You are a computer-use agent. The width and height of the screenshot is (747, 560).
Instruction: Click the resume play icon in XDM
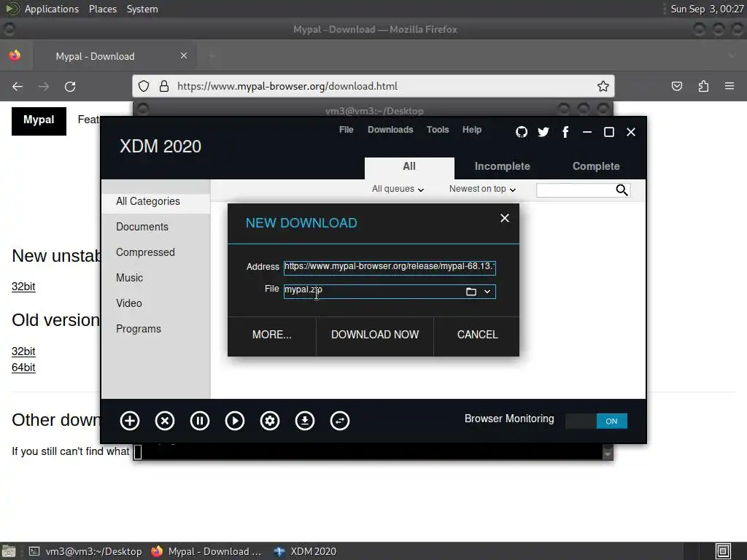point(235,421)
